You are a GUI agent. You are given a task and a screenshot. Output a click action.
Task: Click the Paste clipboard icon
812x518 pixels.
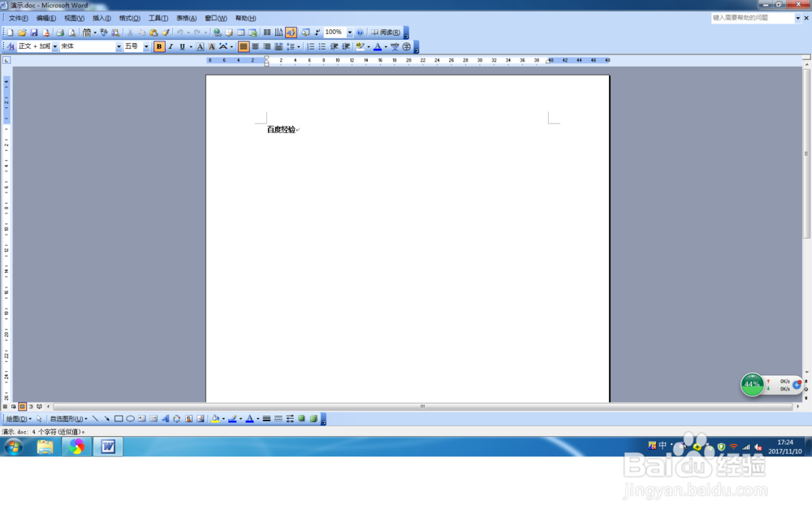[153, 32]
